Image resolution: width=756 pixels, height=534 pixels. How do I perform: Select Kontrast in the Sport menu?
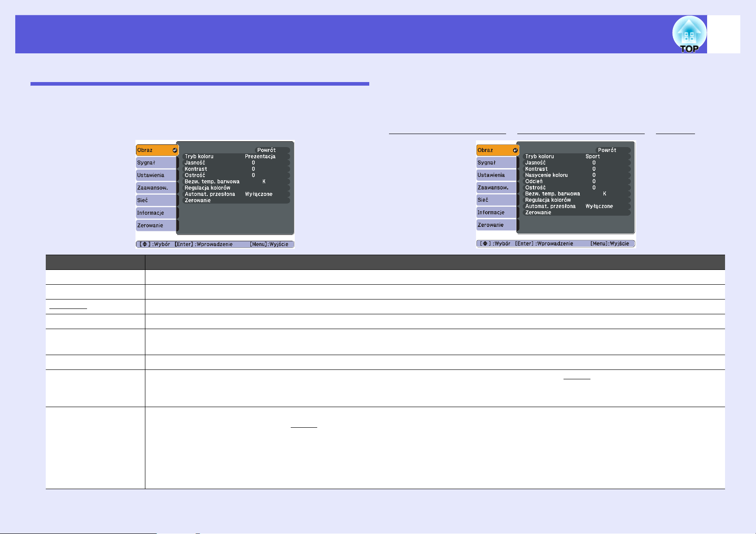pyautogui.click(x=577, y=169)
